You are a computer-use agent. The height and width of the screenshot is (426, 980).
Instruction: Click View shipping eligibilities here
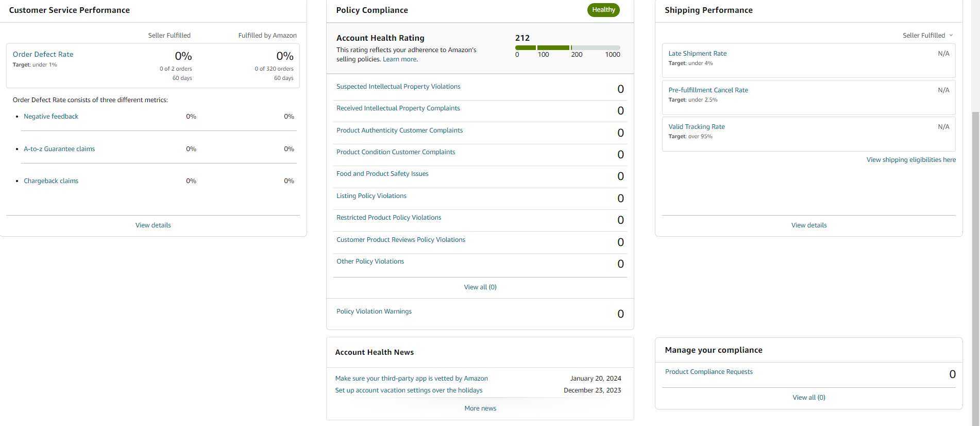coord(911,160)
